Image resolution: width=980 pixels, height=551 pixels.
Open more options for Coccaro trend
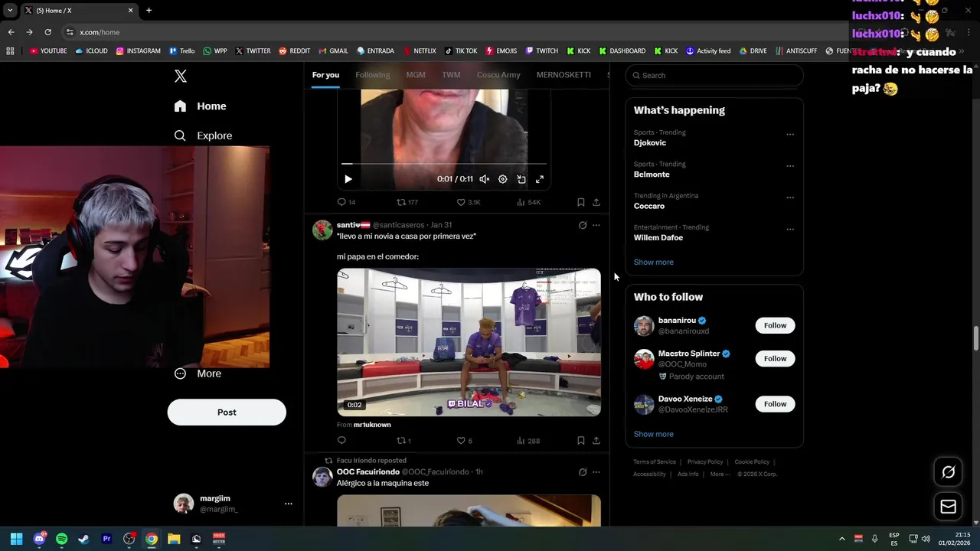click(790, 197)
